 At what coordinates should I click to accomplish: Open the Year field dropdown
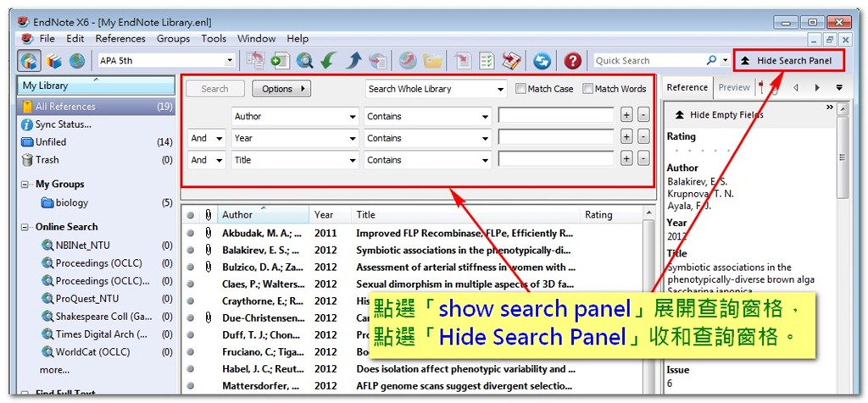pyautogui.click(x=353, y=138)
